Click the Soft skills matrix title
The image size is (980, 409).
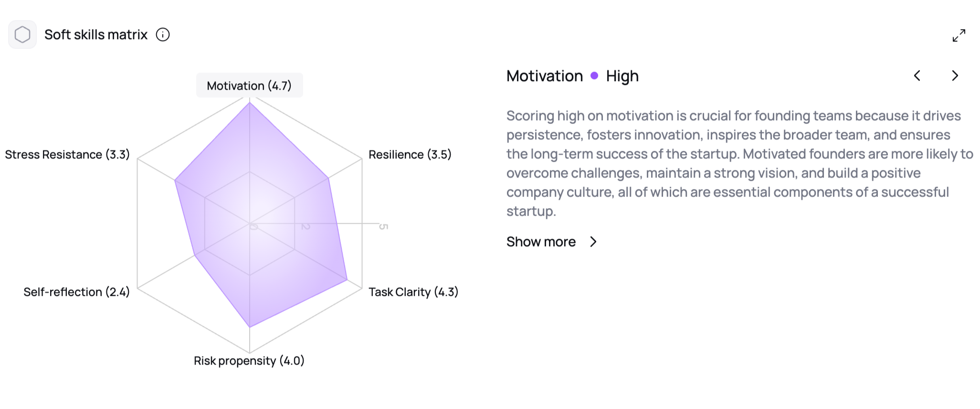click(x=96, y=35)
